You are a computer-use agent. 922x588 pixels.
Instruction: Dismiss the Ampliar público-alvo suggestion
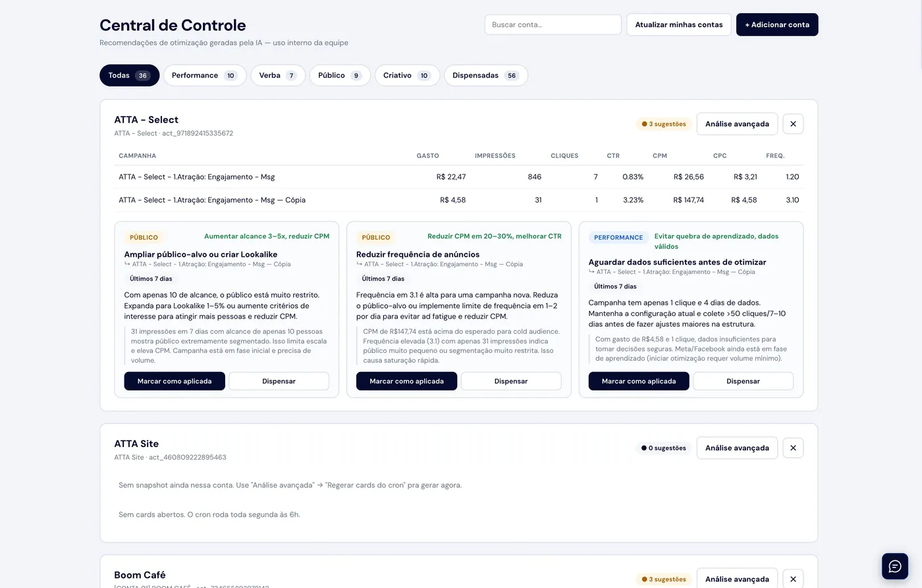tap(279, 381)
